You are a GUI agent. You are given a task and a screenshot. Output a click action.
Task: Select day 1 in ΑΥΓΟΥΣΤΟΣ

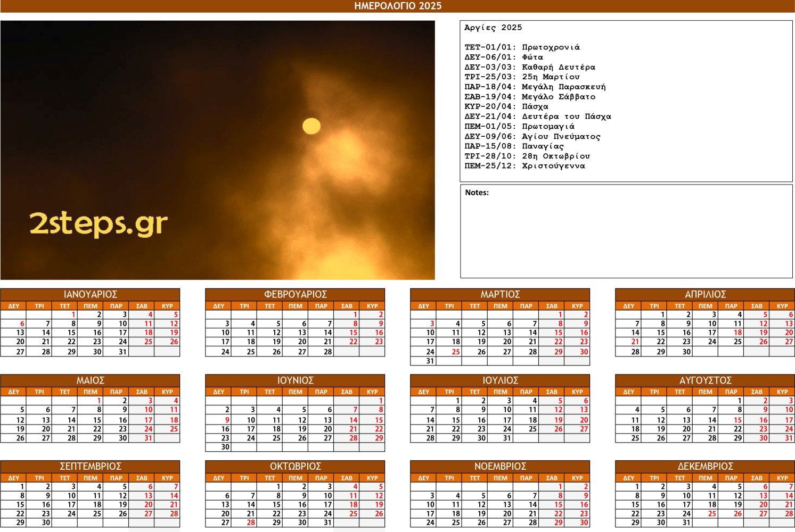(x=731, y=401)
